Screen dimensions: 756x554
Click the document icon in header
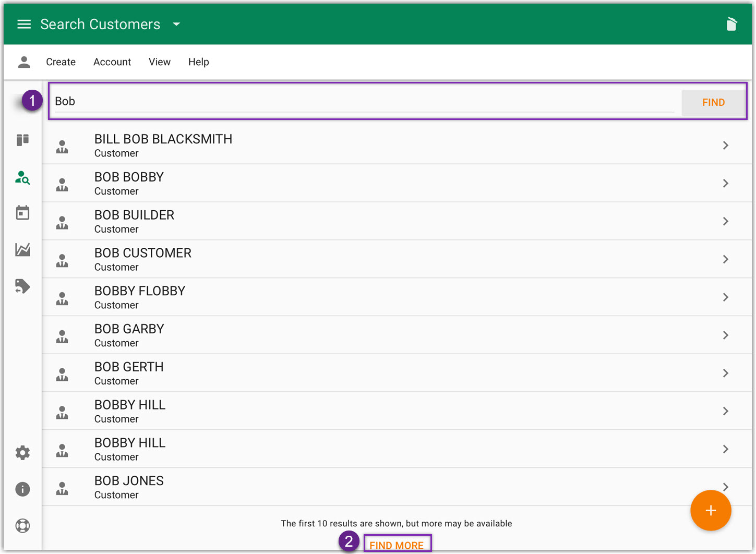tap(731, 24)
